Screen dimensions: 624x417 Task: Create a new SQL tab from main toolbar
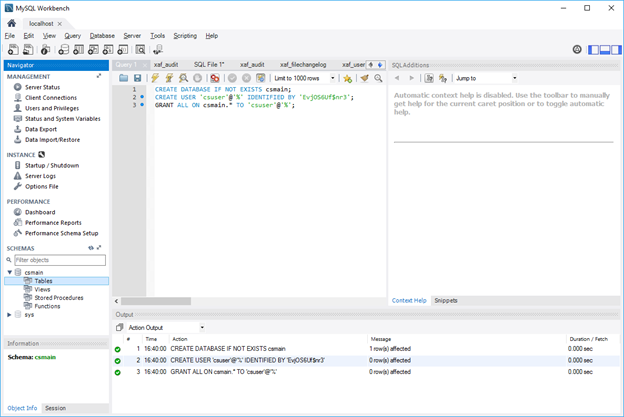[13, 49]
